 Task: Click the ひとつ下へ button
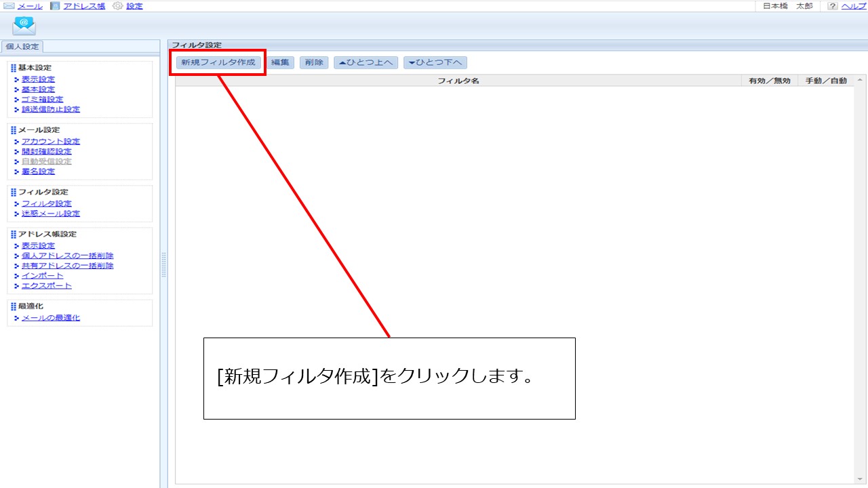pyautogui.click(x=435, y=62)
